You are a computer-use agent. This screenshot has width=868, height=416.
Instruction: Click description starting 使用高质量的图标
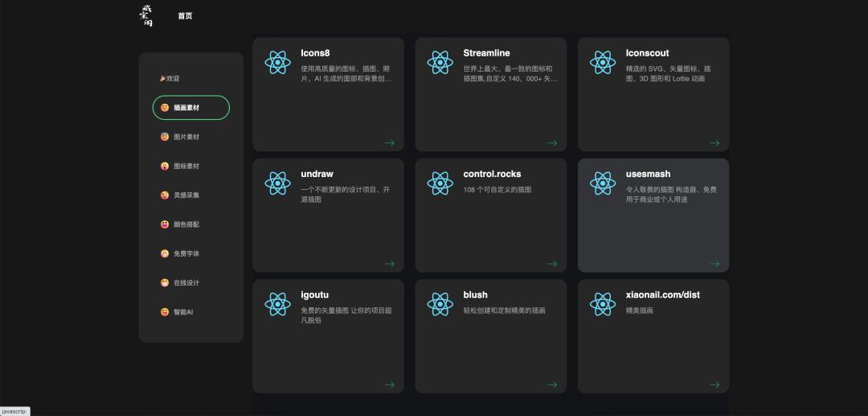click(x=346, y=74)
